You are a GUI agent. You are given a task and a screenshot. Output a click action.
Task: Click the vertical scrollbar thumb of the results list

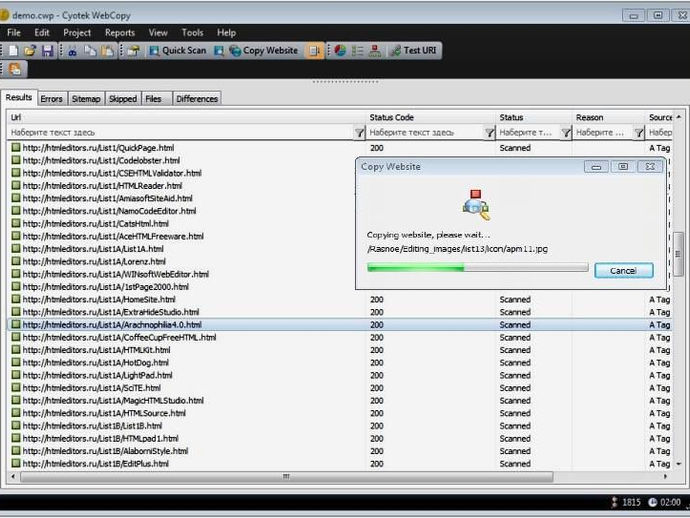678,254
